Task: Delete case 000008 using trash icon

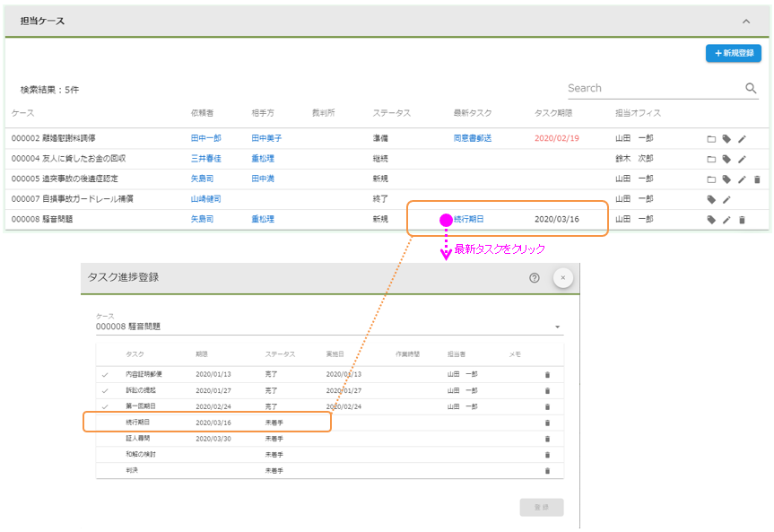Action: tap(742, 219)
